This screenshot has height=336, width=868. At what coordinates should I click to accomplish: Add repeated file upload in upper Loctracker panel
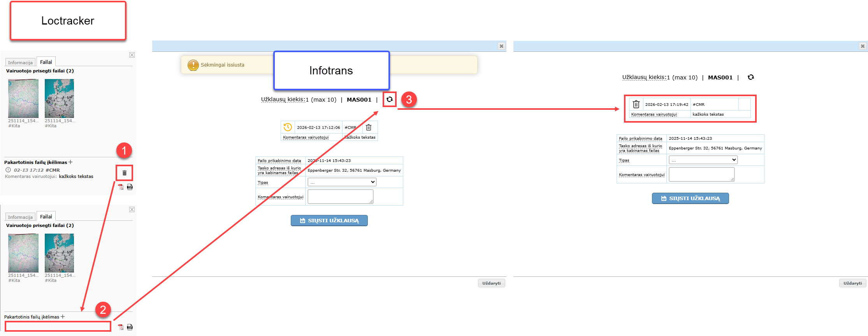coord(70,162)
